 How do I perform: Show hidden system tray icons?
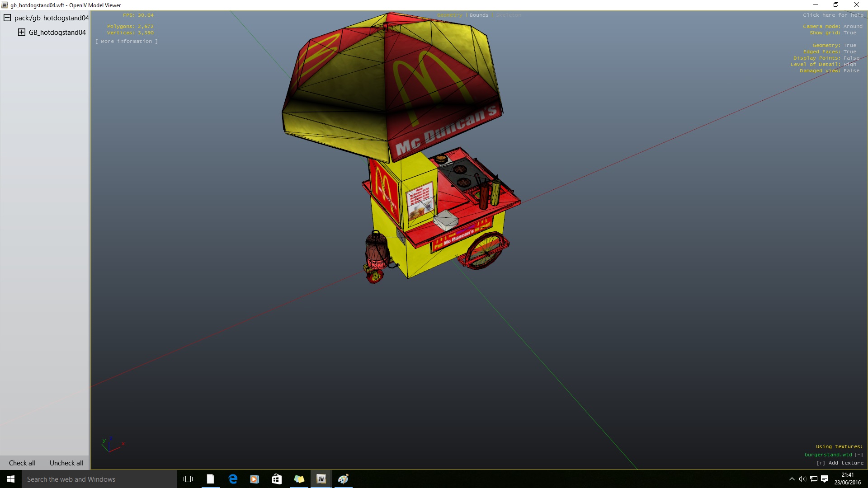click(x=792, y=479)
